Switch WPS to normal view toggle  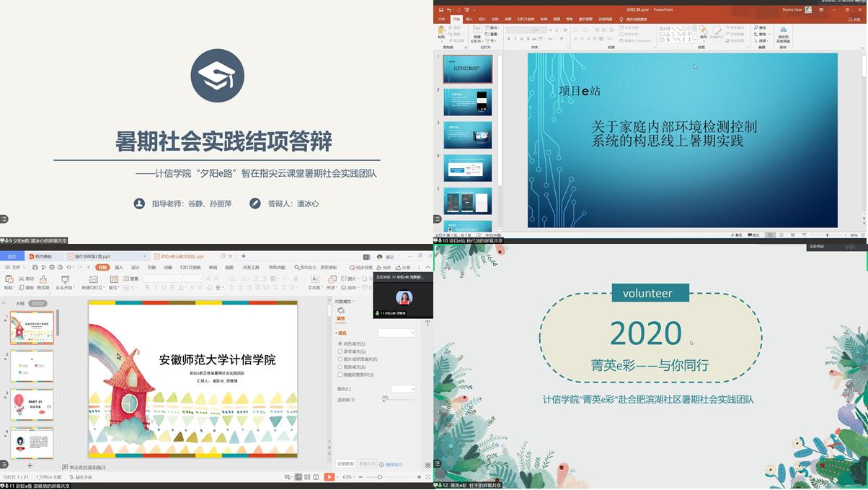click(298, 477)
